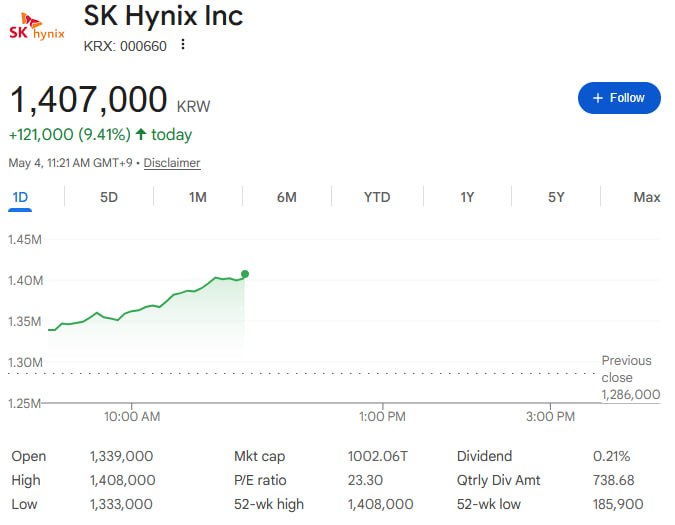Click the 3:00 PM axis label
This screenshot has height=525, width=675.
point(550,417)
